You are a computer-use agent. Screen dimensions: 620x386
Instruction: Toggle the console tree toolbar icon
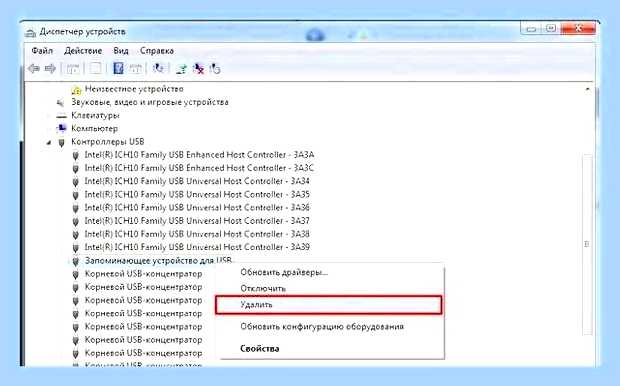coord(73,69)
